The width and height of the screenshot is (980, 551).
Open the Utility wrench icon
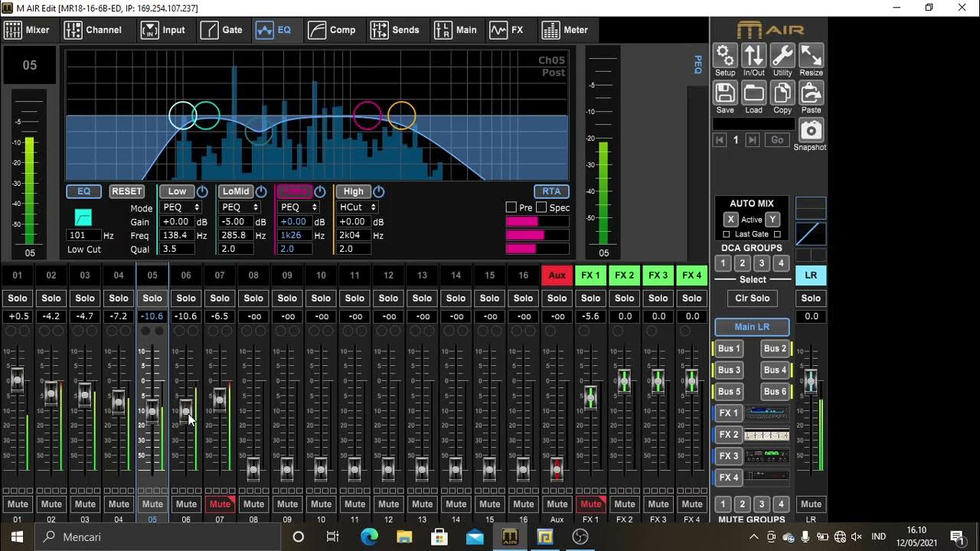(782, 56)
